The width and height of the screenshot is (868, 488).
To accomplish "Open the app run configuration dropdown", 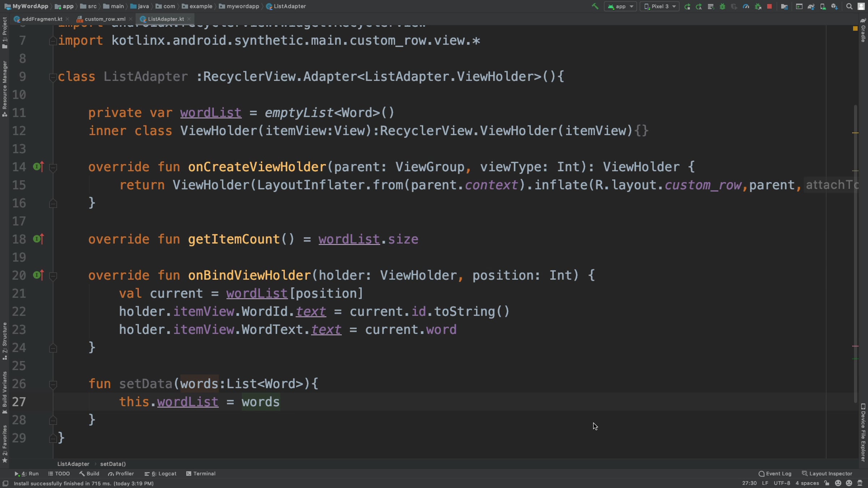I will [x=620, y=6].
